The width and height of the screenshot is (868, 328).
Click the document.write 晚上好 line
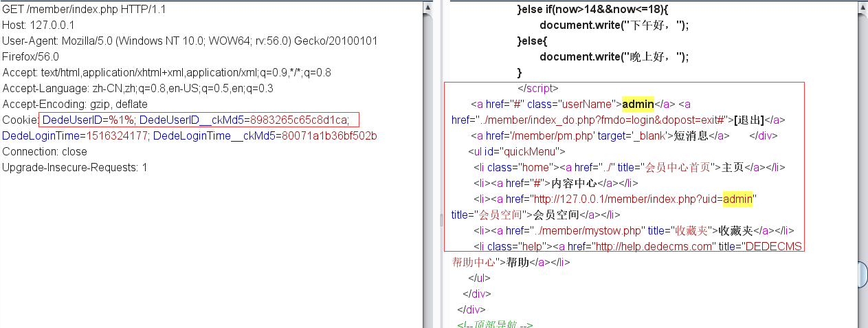tap(614, 57)
